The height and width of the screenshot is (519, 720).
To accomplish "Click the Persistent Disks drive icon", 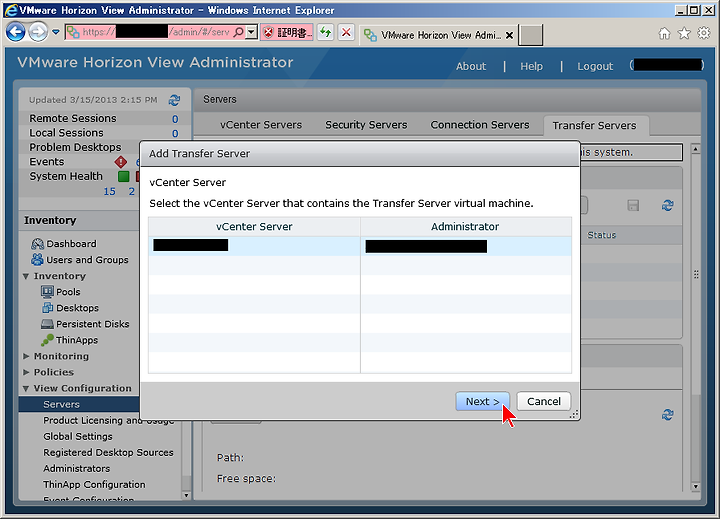I will (47, 324).
